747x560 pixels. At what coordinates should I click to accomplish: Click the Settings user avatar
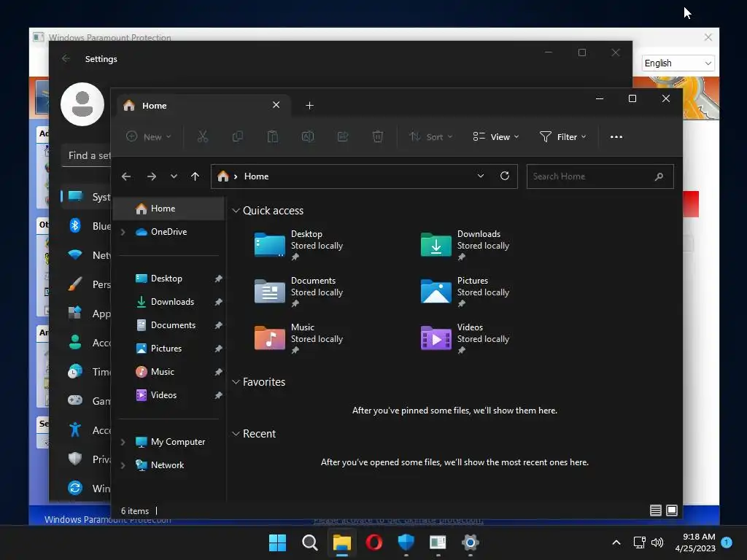pyautogui.click(x=82, y=104)
